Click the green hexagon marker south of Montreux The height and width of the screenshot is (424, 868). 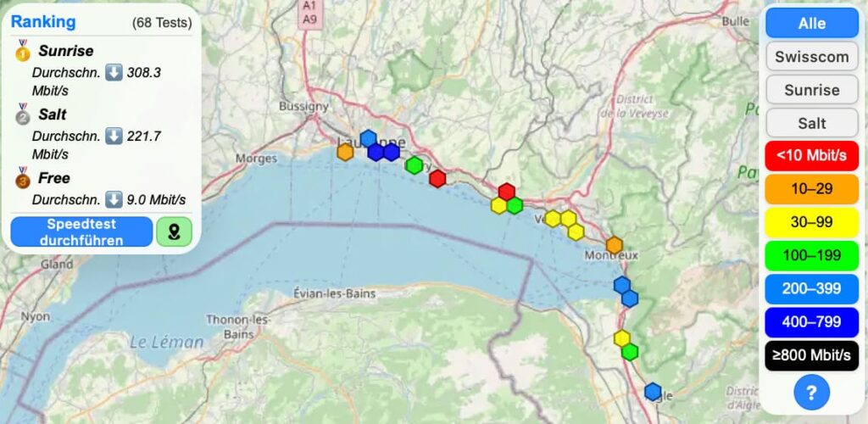[630, 351]
